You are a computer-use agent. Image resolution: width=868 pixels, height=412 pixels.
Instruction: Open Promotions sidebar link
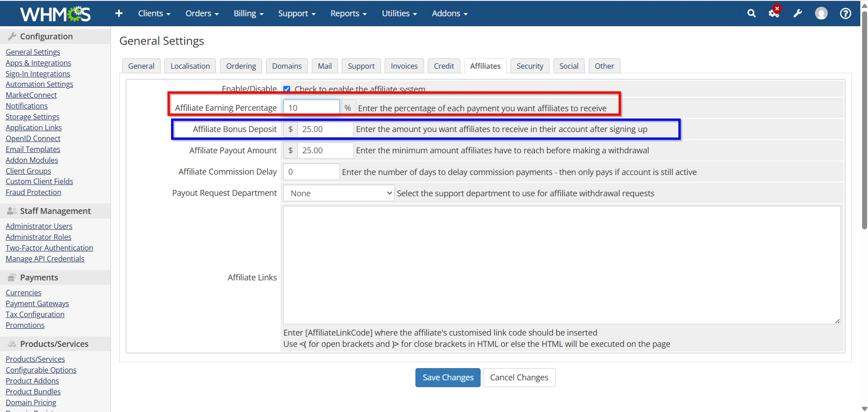[x=25, y=325]
